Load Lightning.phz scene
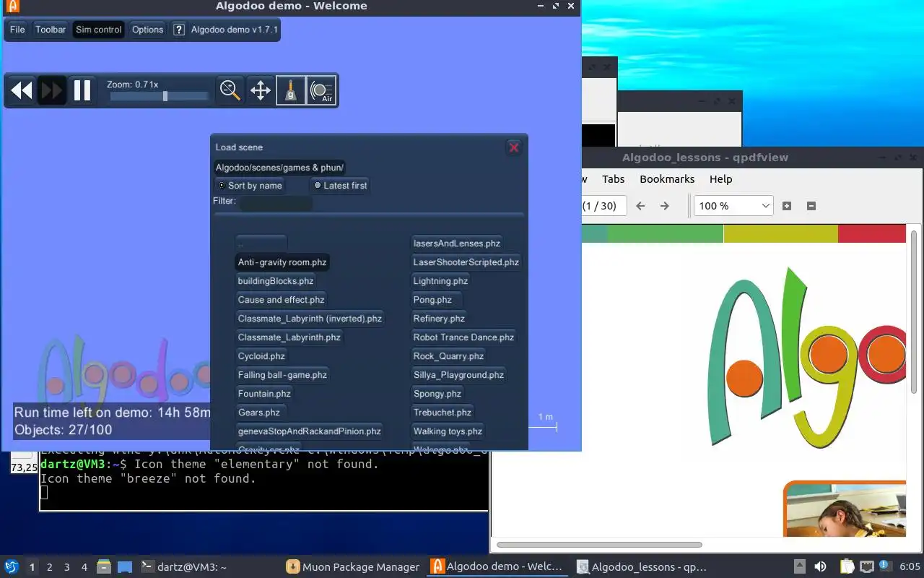924x578 pixels. pyautogui.click(x=440, y=281)
